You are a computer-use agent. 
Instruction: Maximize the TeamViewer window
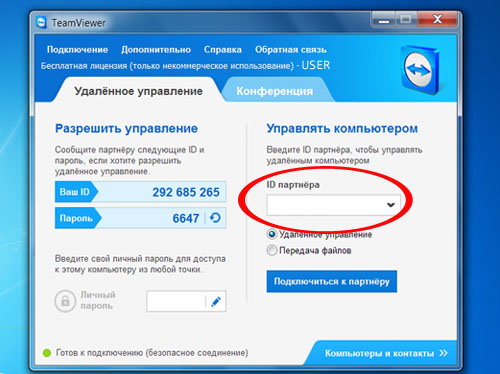pos(406,20)
